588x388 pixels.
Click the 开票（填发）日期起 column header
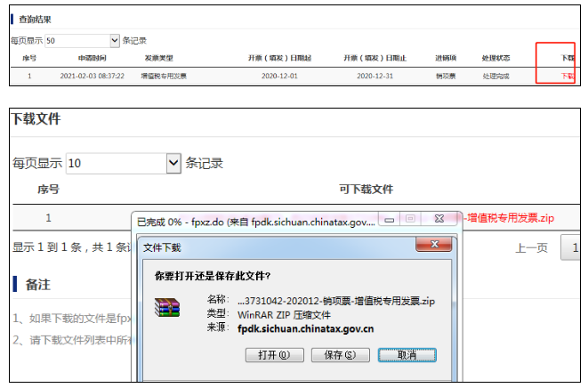click(279, 58)
